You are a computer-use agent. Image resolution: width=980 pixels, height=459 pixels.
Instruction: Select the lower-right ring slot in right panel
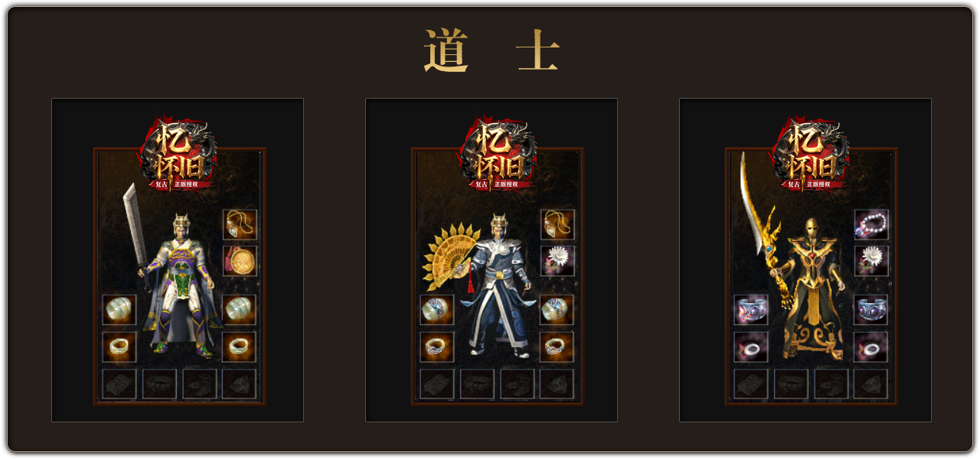(871, 347)
